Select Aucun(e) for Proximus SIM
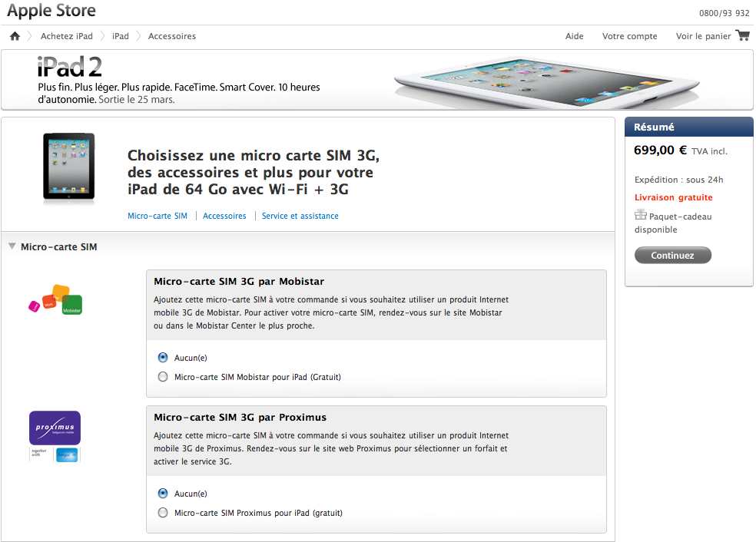 point(163,494)
